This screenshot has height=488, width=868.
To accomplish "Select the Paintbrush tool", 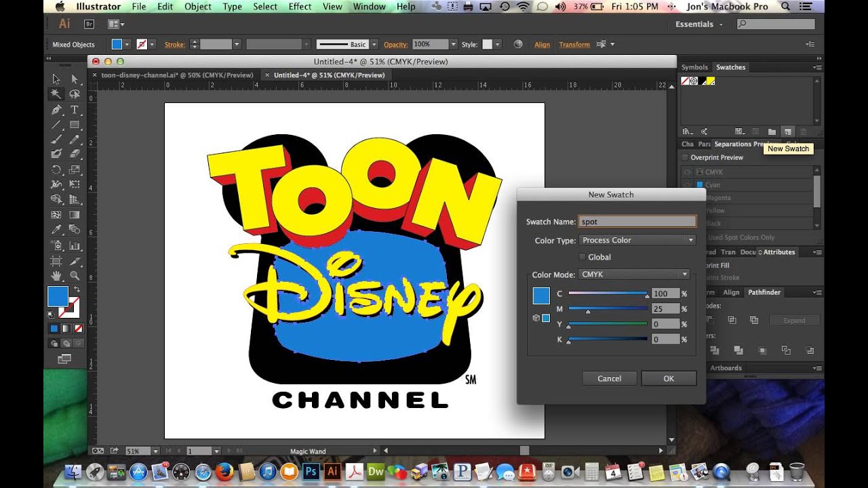I will [x=56, y=140].
